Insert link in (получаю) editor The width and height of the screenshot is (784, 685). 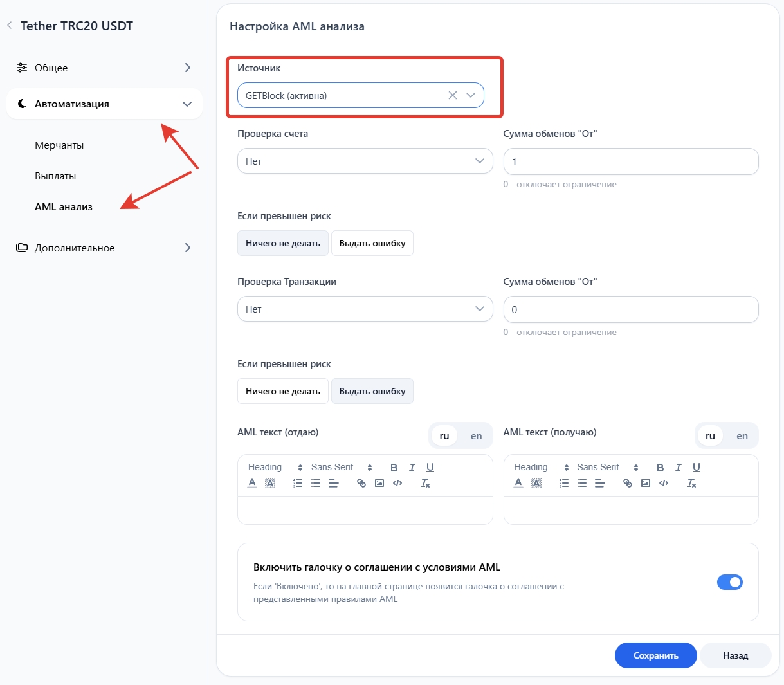(628, 483)
